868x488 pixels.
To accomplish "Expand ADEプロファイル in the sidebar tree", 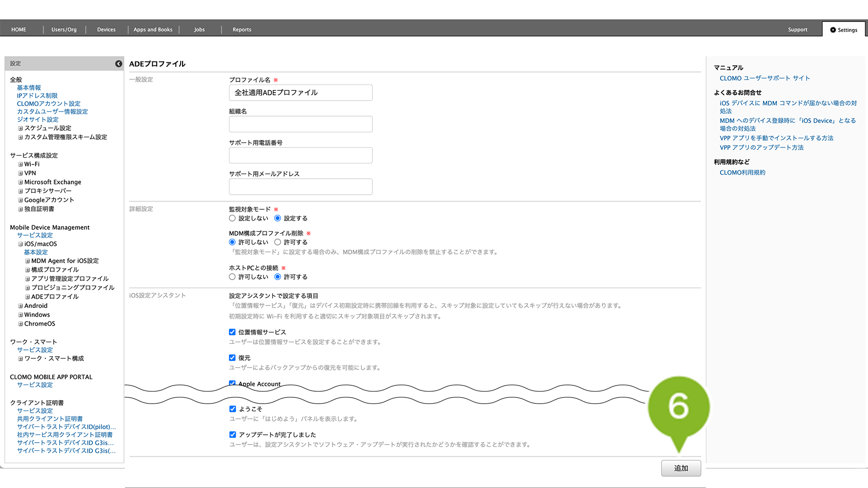I will [x=27, y=297].
